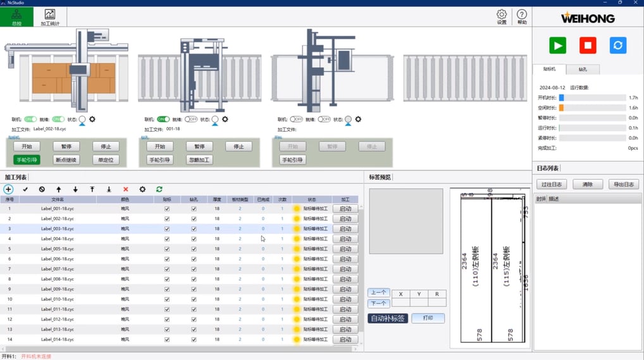This screenshot has height=360, width=644.
Task: Toggle 就绪 switch for the 开料 machine
Action: click(x=324, y=119)
